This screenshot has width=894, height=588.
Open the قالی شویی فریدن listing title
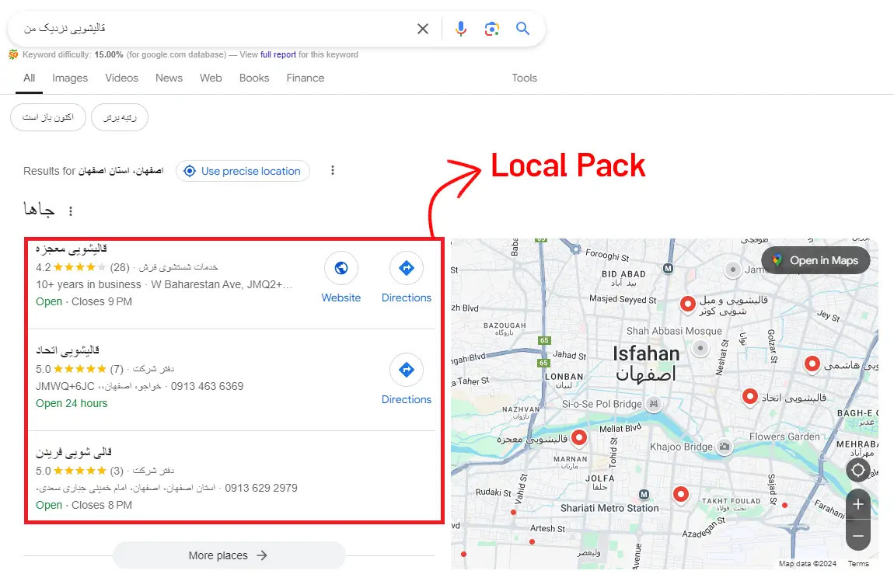coord(74,452)
